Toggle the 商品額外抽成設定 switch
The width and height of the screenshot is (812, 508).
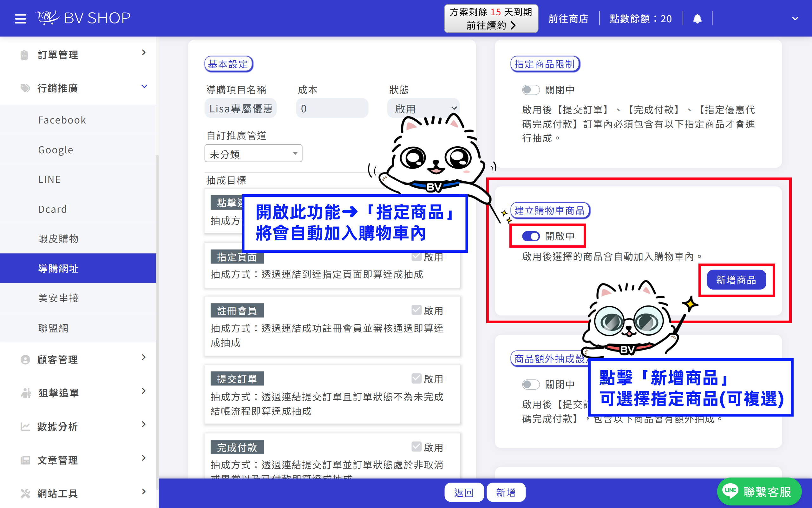point(530,384)
